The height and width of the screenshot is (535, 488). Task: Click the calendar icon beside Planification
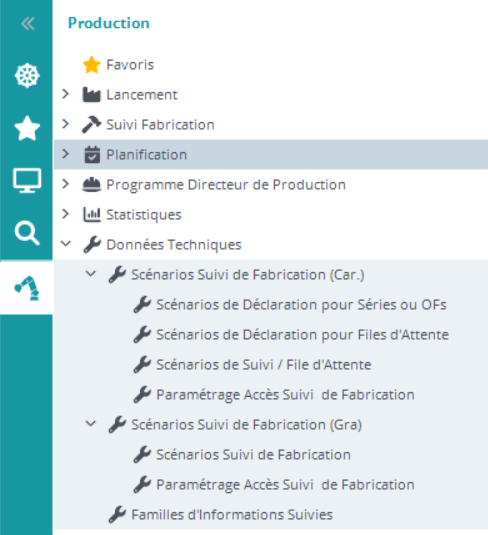(x=92, y=155)
